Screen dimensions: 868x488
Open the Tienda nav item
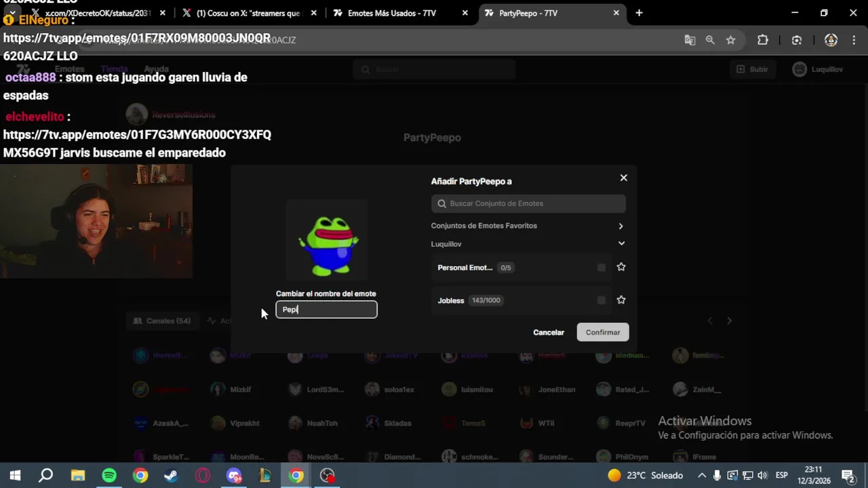click(114, 69)
